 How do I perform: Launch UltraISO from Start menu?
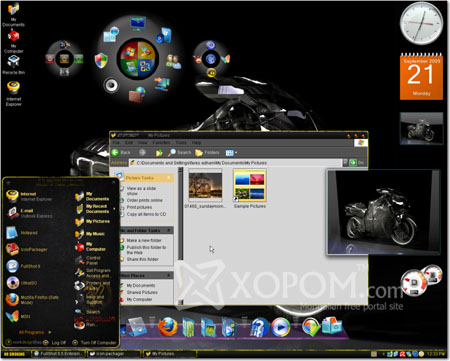pos(22,283)
